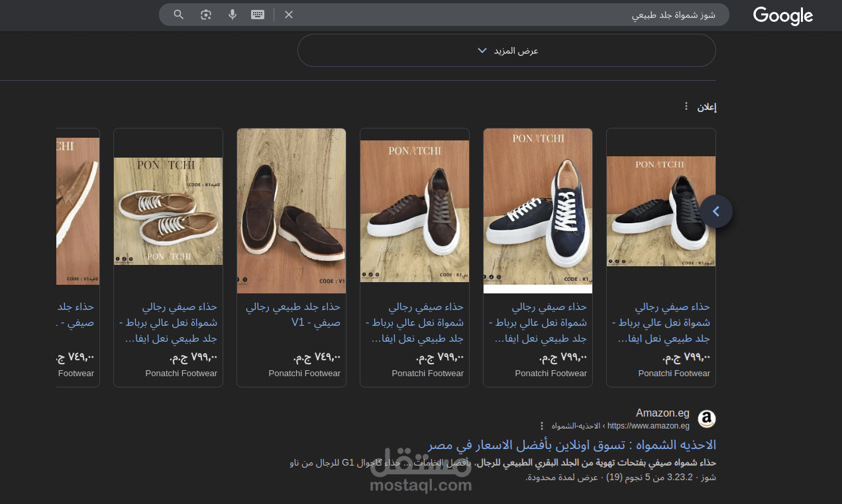
Task: Open the tan sneakers with white laces image
Action: (168, 211)
